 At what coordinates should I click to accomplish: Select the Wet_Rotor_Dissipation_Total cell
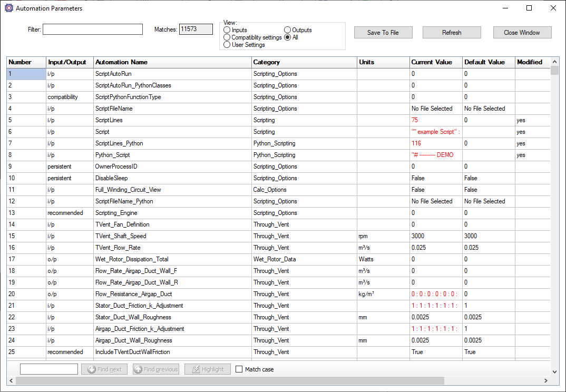click(172, 259)
